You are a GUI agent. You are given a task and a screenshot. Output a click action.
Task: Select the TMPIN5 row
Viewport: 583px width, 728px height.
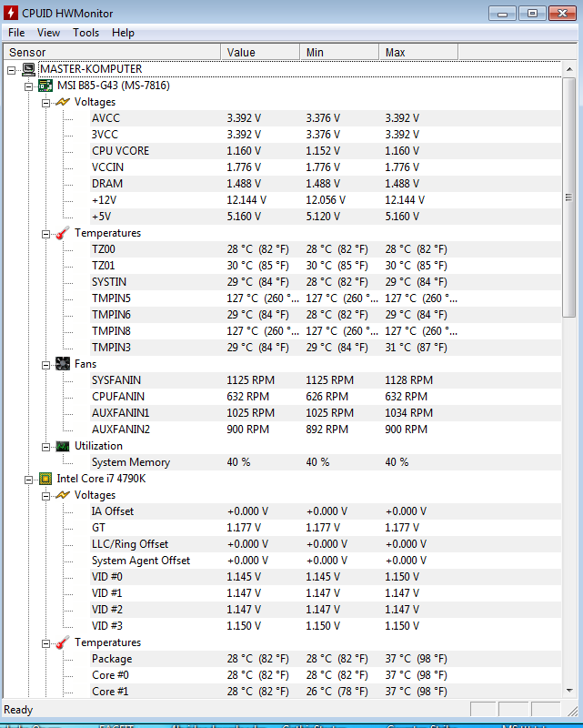click(x=326, y=298)
